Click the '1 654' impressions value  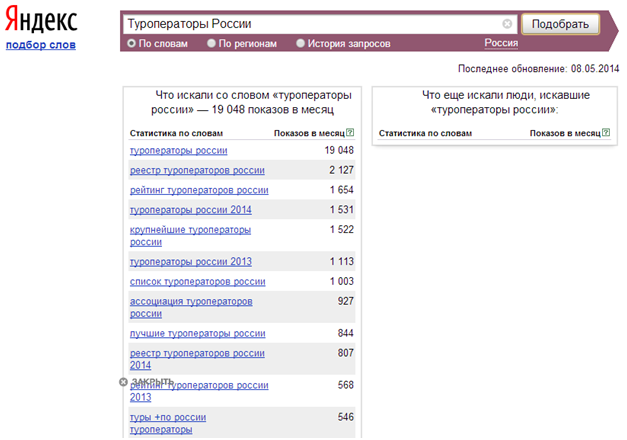[341, 190]
